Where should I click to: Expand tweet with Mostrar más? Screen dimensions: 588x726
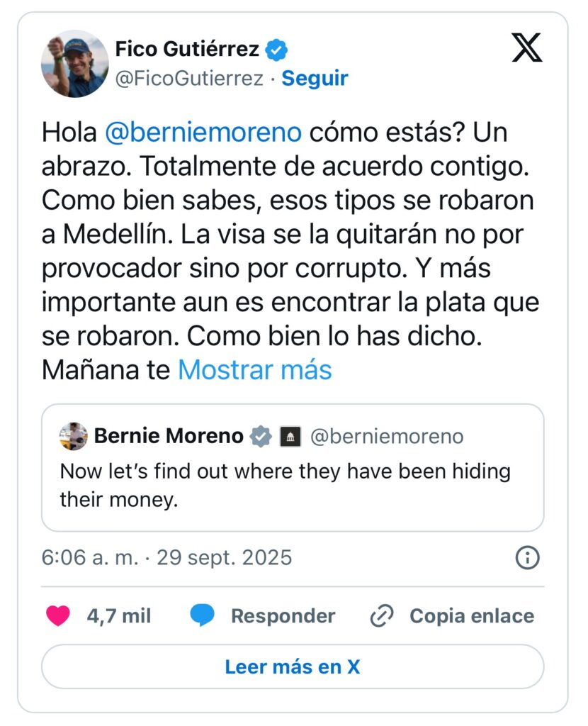254,370
